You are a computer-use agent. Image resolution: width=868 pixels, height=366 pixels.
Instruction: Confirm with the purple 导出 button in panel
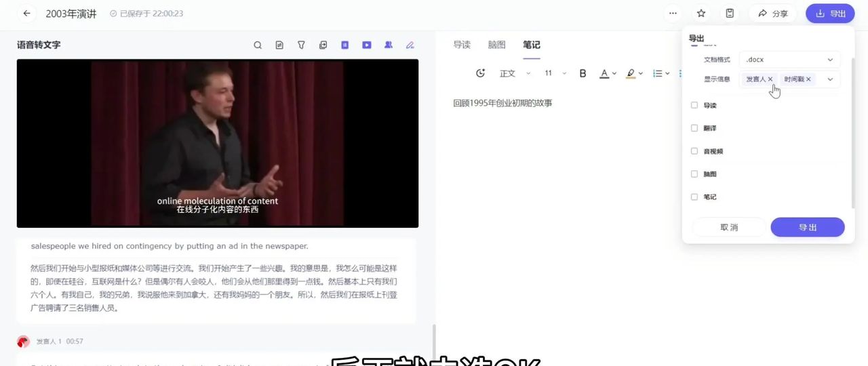click(x=808, y=227)
